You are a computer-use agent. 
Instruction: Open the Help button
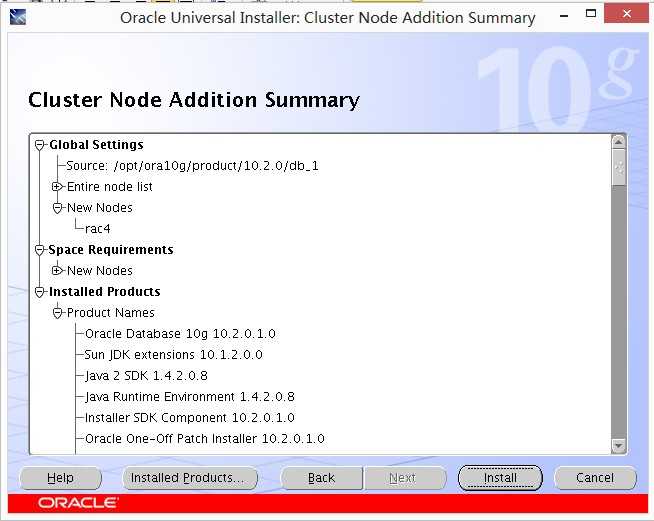pos(60,478)
